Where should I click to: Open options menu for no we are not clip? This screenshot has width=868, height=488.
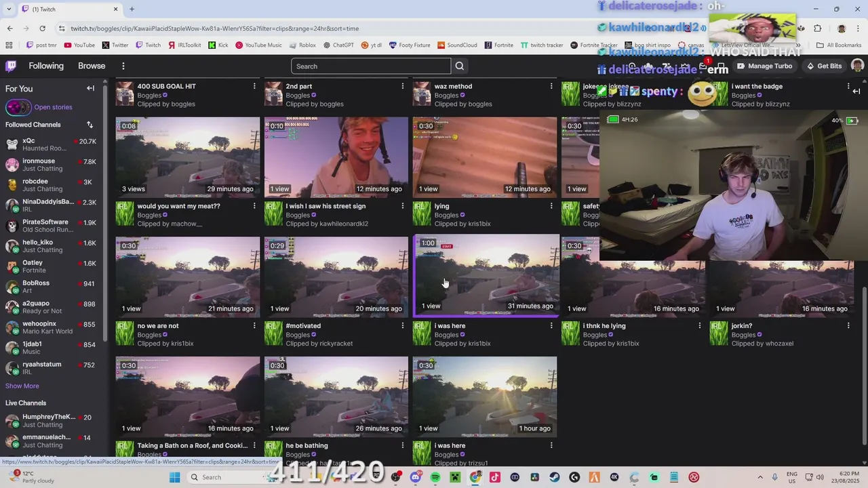click(254, 326)
